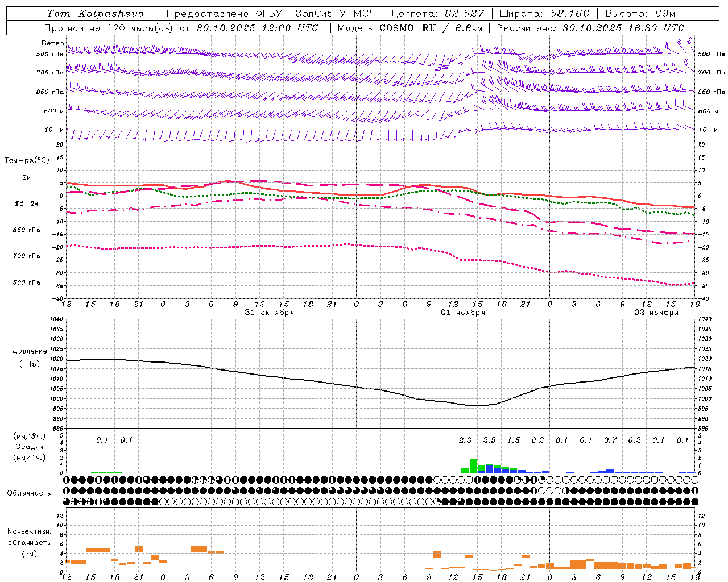Click the (мм/1ч.) precipitation unit label

(30, 458)
